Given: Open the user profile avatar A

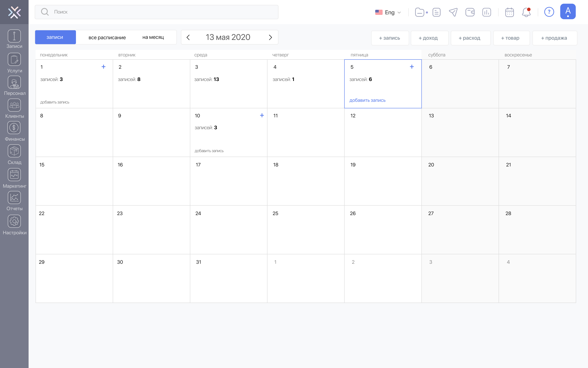Looking at the screenshot, I should pyautogui.click(x=568, y=11).
